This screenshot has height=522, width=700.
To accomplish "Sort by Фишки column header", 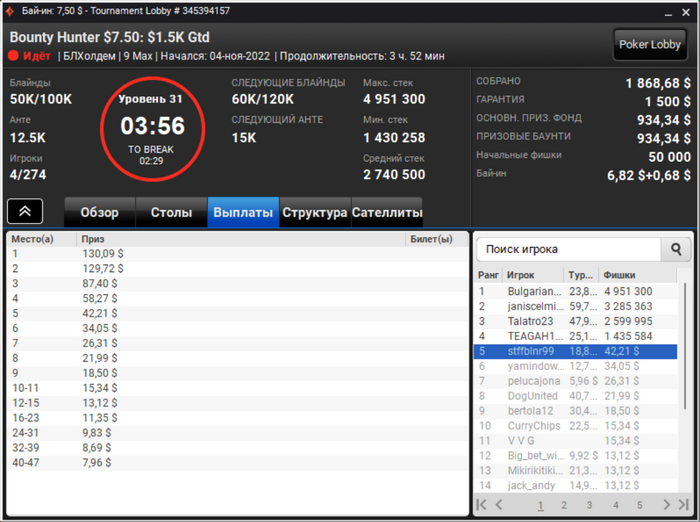I will 638,275.
